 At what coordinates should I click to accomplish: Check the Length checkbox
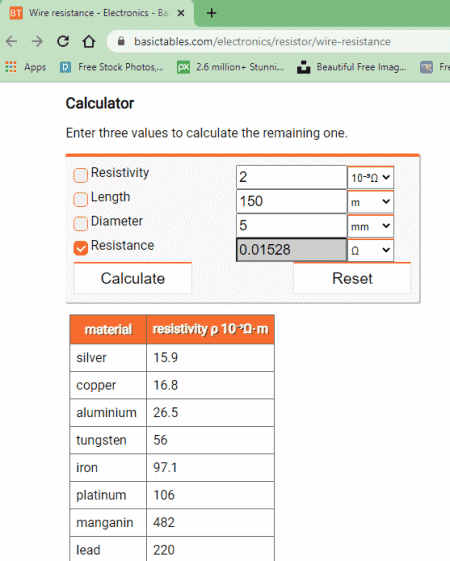pos(80,199)
